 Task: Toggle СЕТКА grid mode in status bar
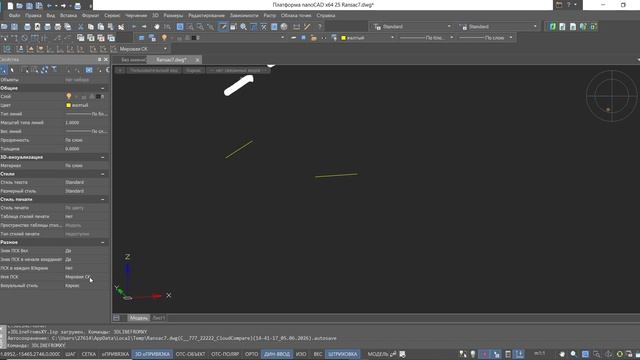pyautogui.click(x=89, y=354)
